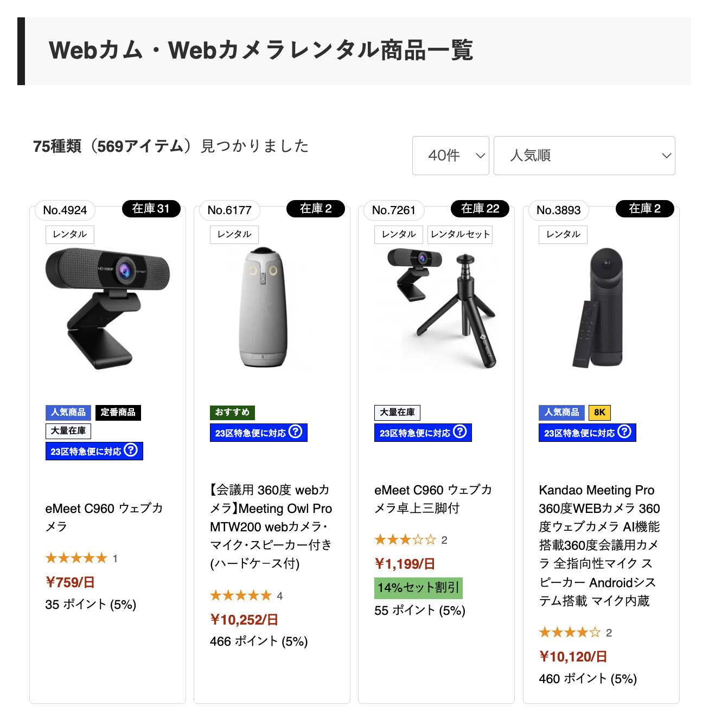The image size is (728, 707).
Task: Click five-star rating of eMeet C960 ウェブカメラ
Action: pos(76,558)
